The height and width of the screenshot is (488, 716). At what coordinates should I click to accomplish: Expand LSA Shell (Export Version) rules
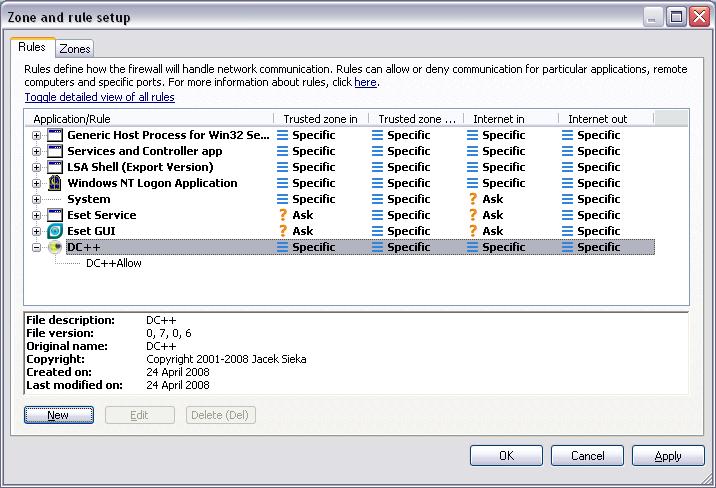(x=36, y=168)
